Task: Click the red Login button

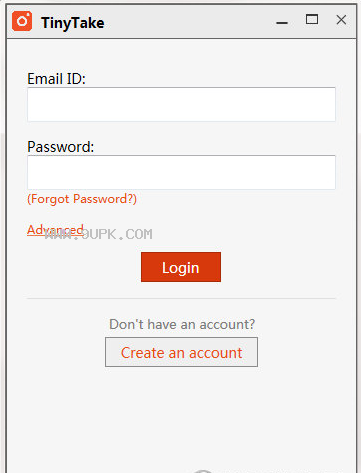Action: pyautogui.click(x=181, y=267)
